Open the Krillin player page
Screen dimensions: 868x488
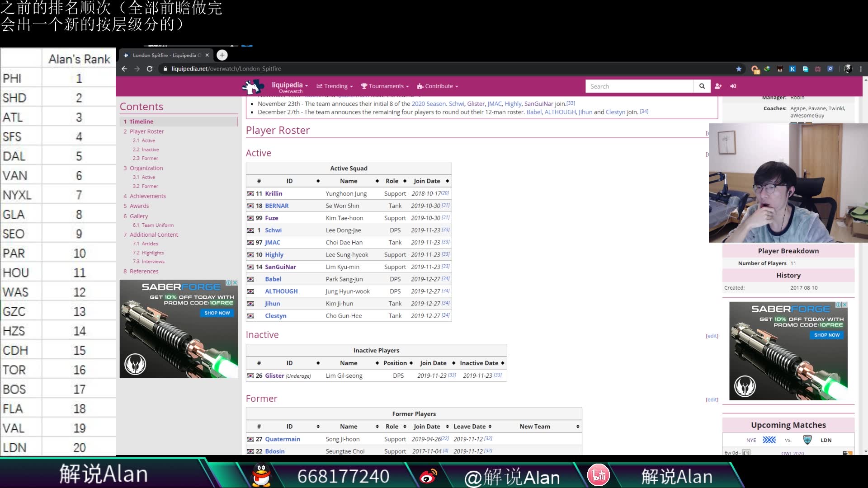pos(274,193)
